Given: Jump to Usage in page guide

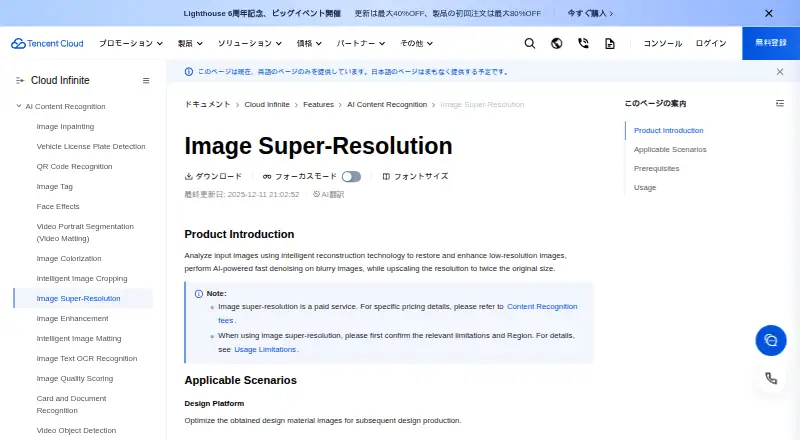Looking at the screenshot, I should (x=645, y=188).
